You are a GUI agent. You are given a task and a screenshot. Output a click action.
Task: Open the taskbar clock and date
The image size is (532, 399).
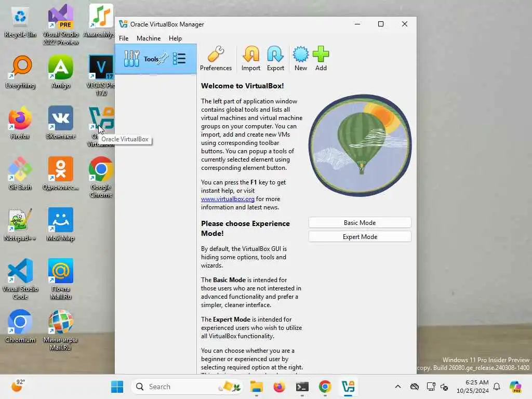[473, 387]
